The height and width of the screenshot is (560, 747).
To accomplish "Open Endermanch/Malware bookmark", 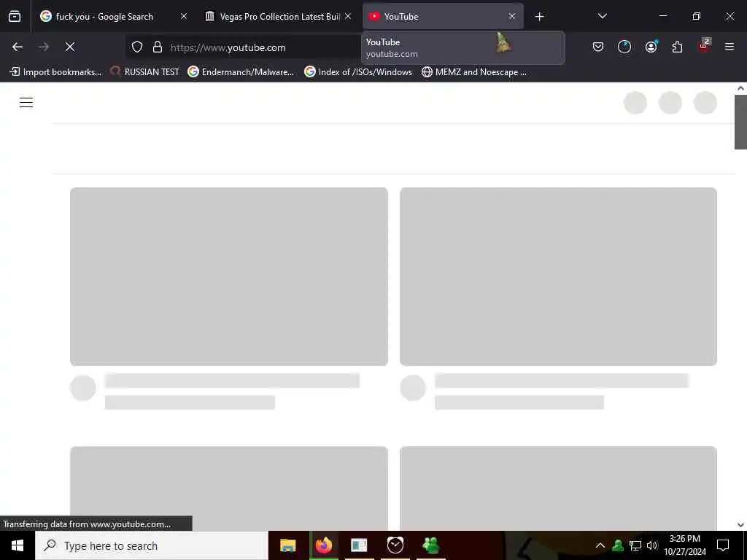I will point(241,72).
